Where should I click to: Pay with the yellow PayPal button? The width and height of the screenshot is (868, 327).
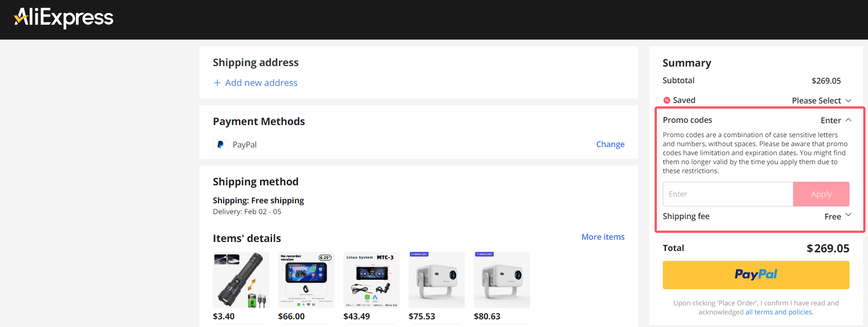pos(756,275)
